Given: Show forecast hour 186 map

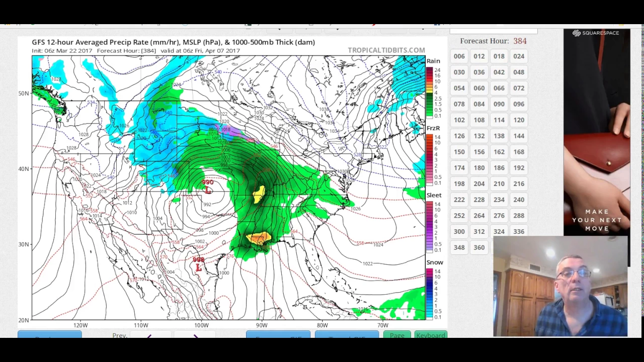Looking at the screenshot, I should point(499,168).
